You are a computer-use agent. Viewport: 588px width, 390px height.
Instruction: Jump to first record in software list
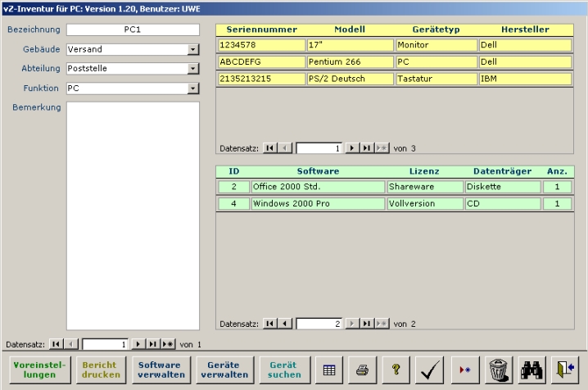click(269, 324)
